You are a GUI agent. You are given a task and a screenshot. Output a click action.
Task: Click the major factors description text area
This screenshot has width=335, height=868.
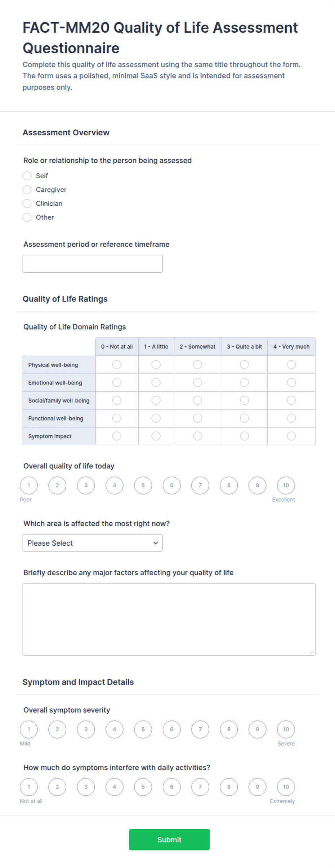click(169, 619)
